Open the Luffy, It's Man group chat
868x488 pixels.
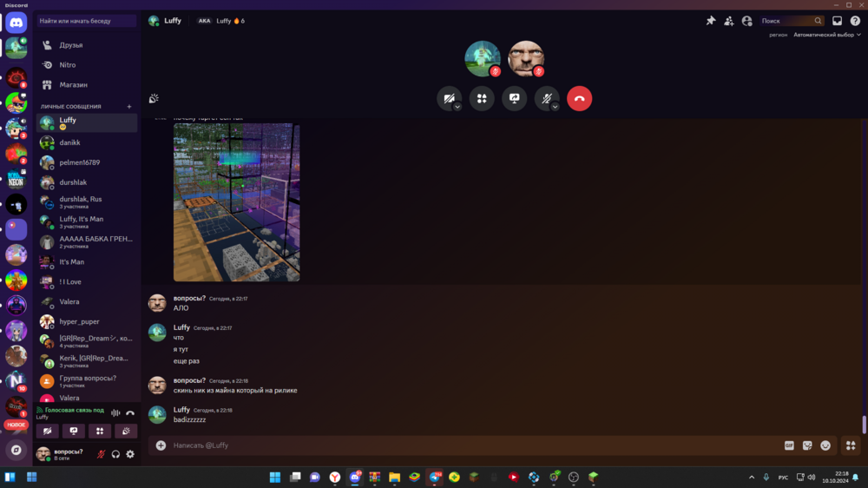86,222
